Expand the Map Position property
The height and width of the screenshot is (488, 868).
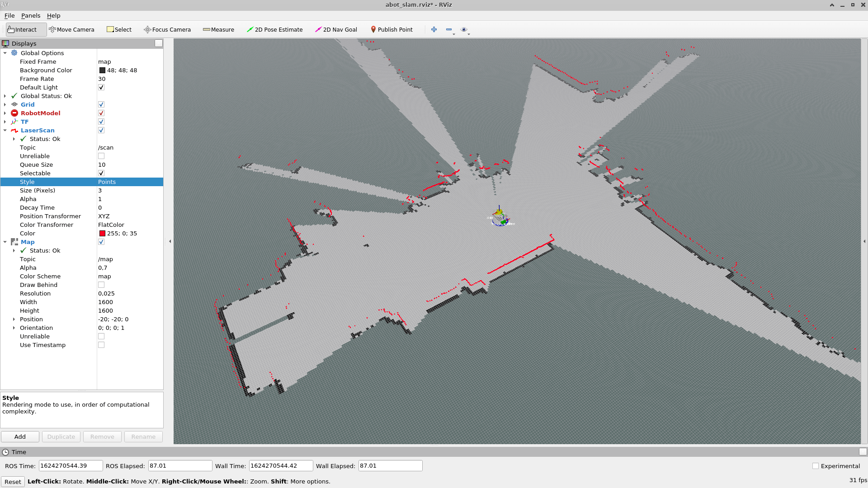tap(14, 319)
